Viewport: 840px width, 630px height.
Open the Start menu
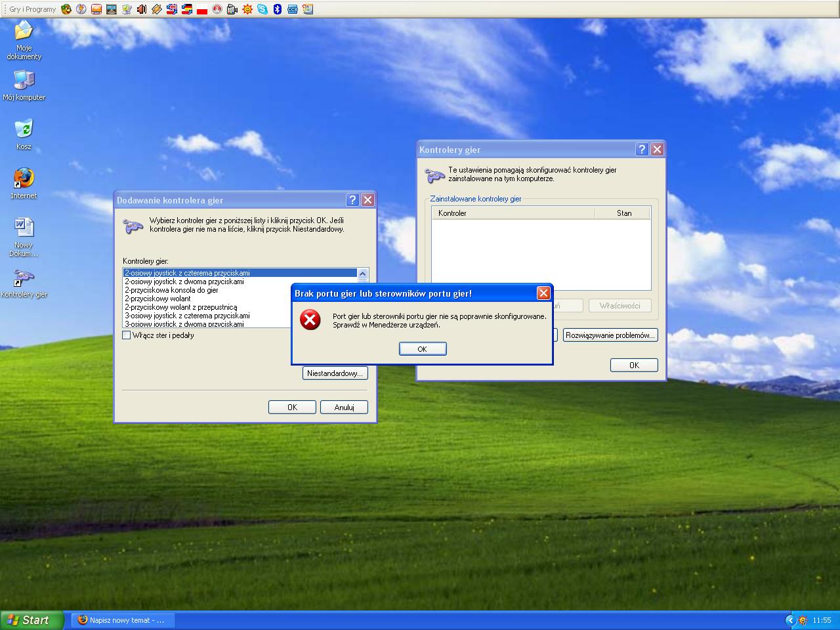(32, 620)
